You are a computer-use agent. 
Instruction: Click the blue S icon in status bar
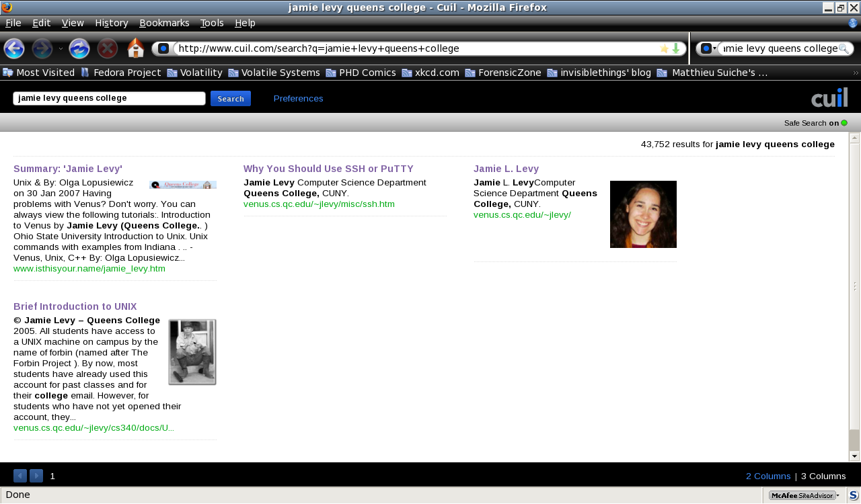854,495
